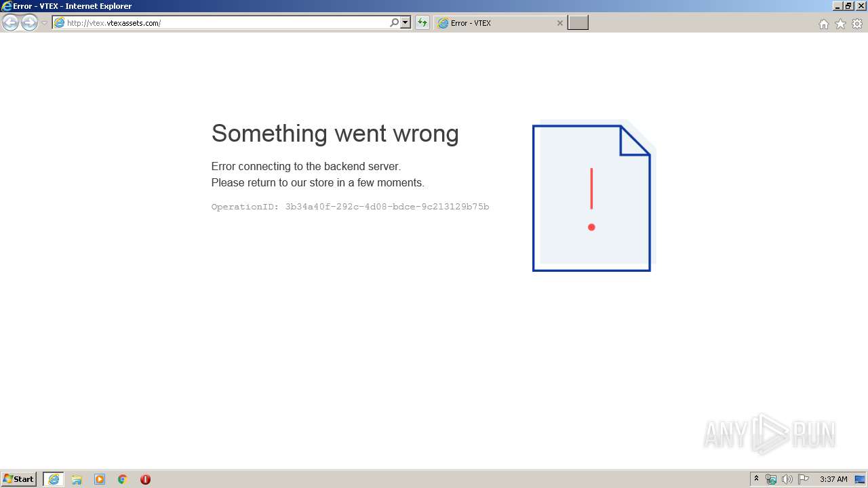Go forward with the browser's forward button
Image resolution: width=868 pixels, height=488 pixels.
pos(29,23)
